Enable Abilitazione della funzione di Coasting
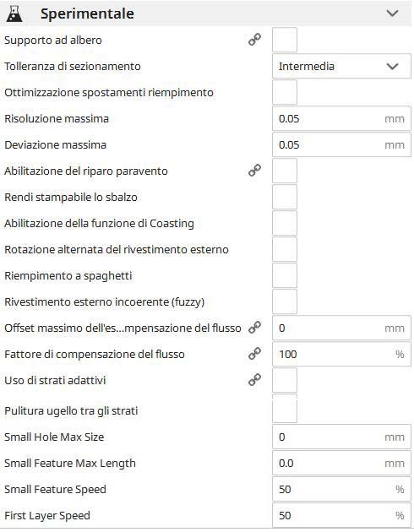The width and height of the screenshot is (414, 532). (x=285, y=223)
